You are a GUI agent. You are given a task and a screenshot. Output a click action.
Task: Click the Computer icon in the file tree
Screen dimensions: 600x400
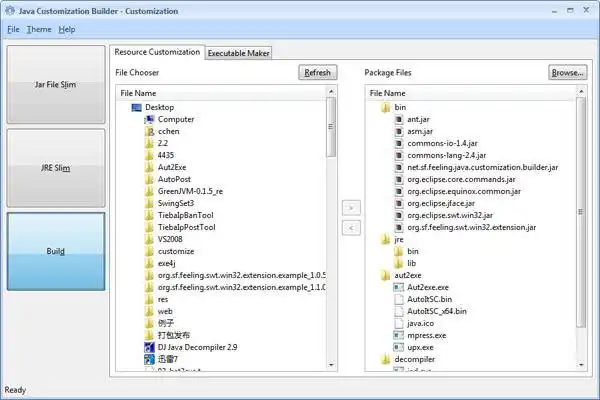pyautogui.click(x=149, y=119)
